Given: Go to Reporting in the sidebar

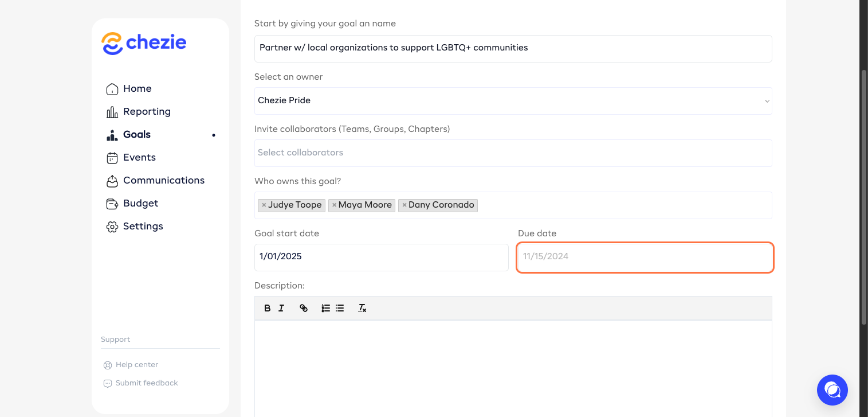Looking at the screenshot, I should coord(147,112).
